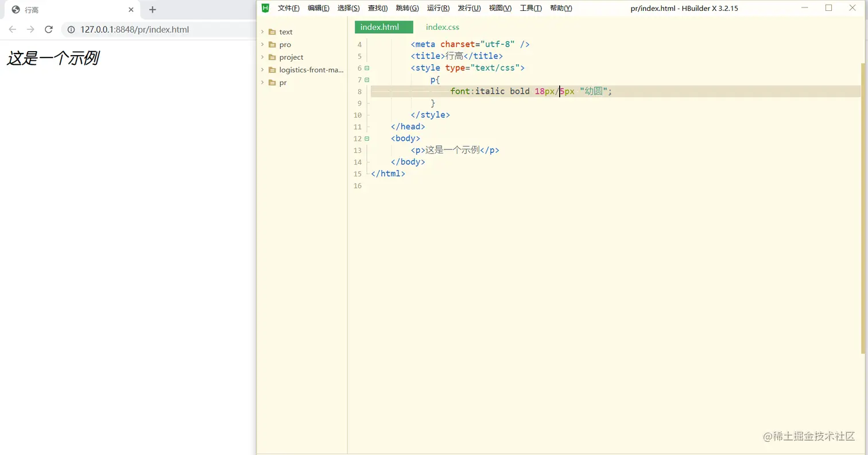The width and height of the screenshot is (868, 455).
Task: Open a new browser tab
Action: point(152,10)
